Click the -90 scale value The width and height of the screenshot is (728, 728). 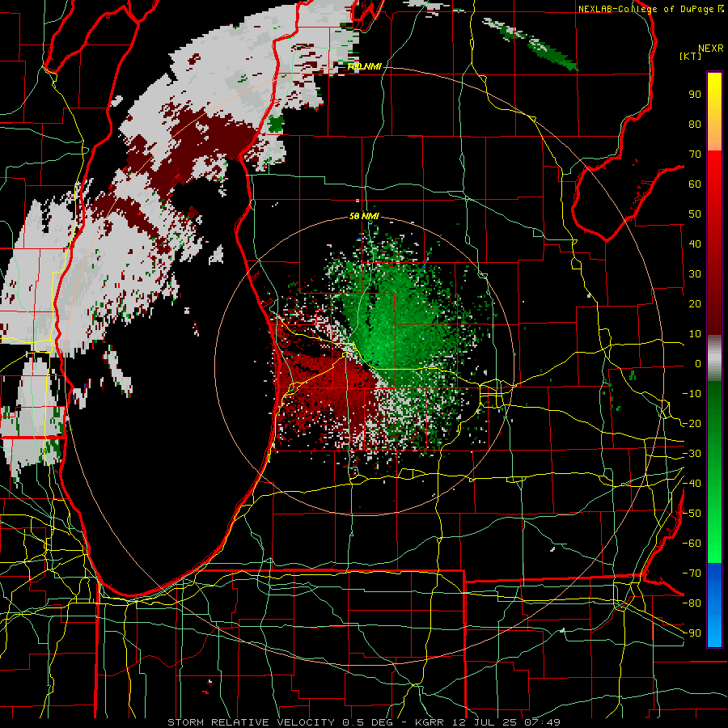pyautogui.click(x=692, y=633)
